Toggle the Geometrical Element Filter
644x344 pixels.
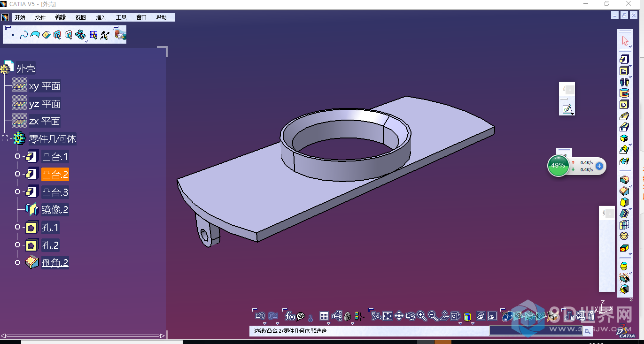[69, 35]
